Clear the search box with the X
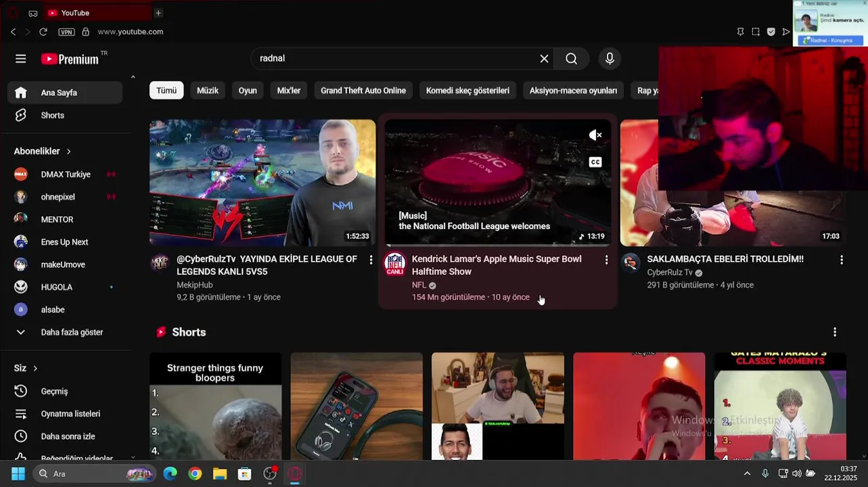This screenshot has height=487, width=868. click(544, 59)
